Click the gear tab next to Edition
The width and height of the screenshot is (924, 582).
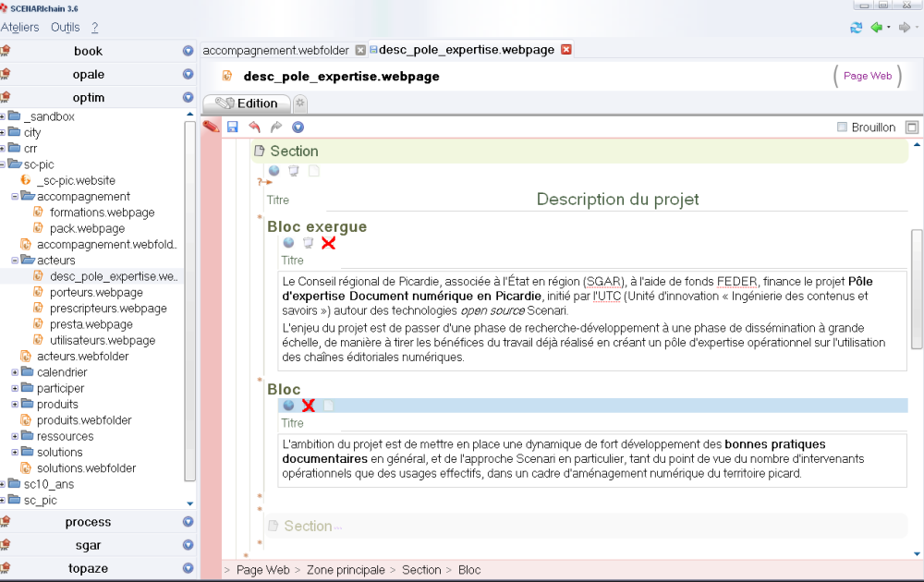click(x=300, y=103)
